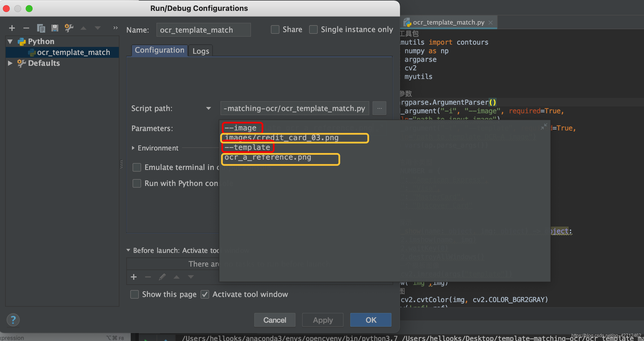Screen dimensions: 644x341
Task: Collapse the Before launch section
Action: [128, 250]
